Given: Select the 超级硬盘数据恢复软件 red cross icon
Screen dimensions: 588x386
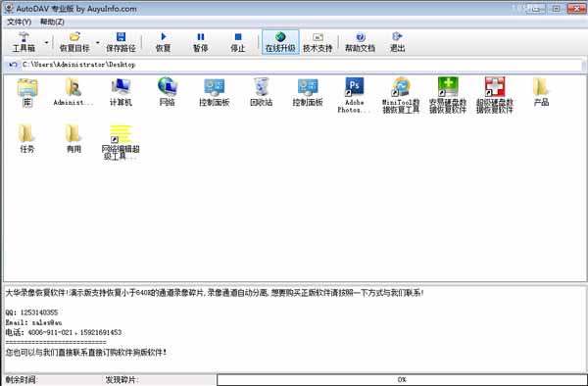Looking at the screenshot, I should [495, 95].
